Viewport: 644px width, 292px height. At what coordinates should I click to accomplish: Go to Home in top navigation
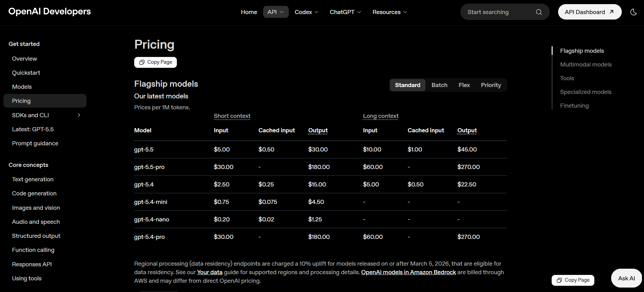tap(249, 12)
